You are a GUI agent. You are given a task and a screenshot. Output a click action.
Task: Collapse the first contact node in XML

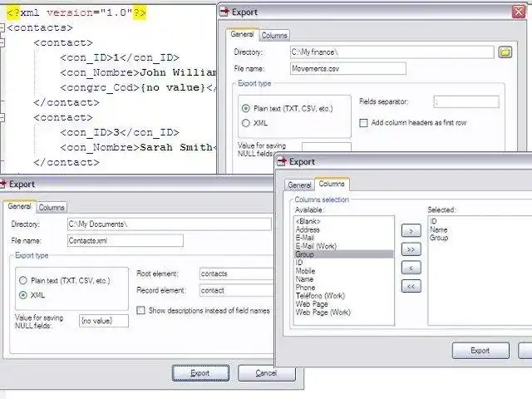click(x=2, y=42)
